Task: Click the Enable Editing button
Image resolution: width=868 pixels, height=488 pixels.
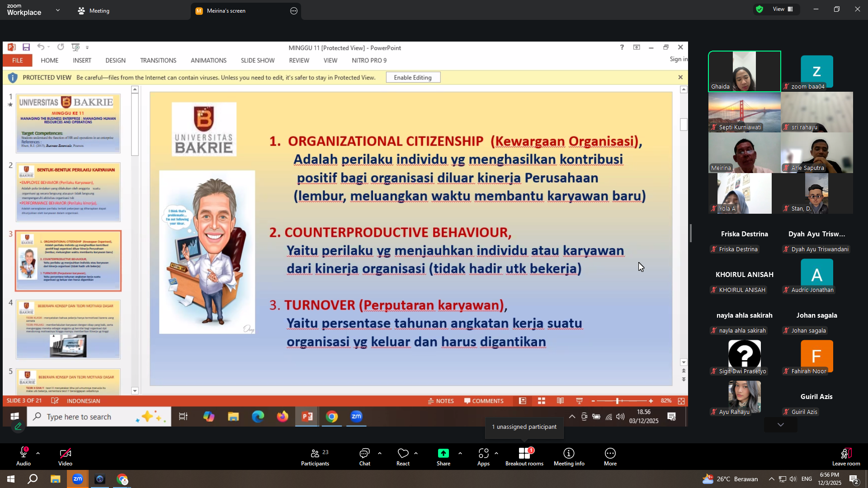Action: (x=413, y=77)
